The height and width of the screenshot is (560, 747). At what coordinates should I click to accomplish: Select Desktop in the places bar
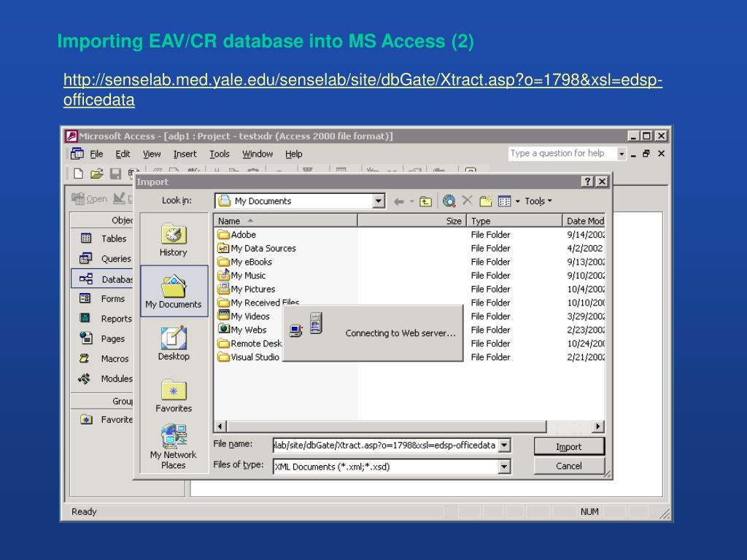click(174, 343)
